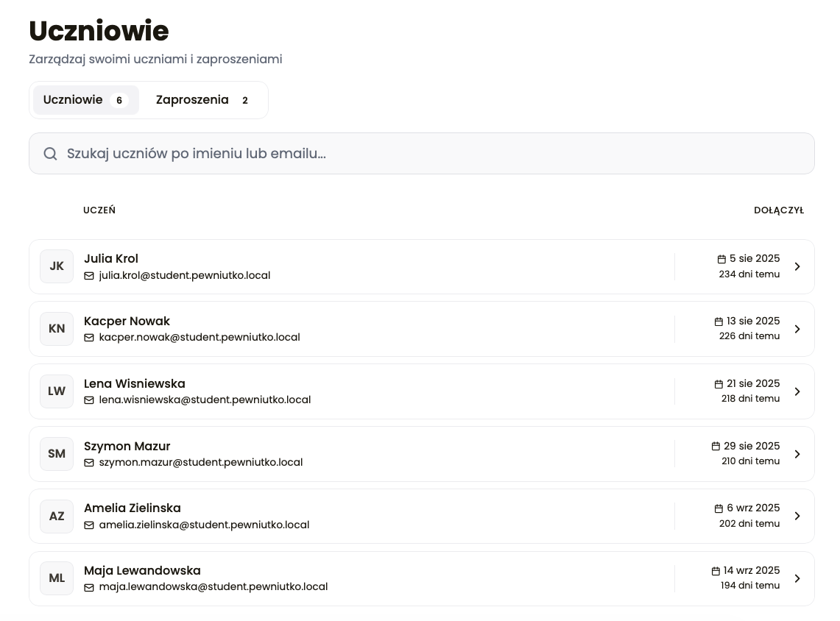Click calendar icon next to 13 sie 2025
The height and width of the screenshot is (621, 840).
[719, 322]
